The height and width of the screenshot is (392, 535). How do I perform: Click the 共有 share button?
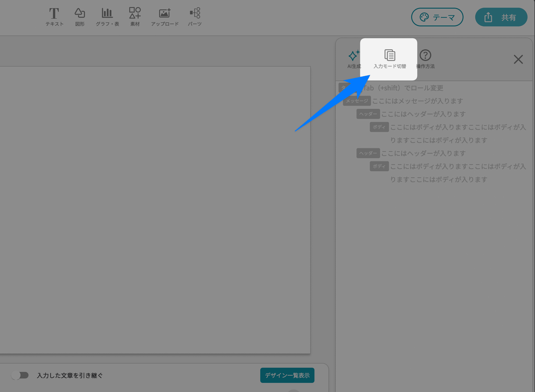(x=501, y=17)
